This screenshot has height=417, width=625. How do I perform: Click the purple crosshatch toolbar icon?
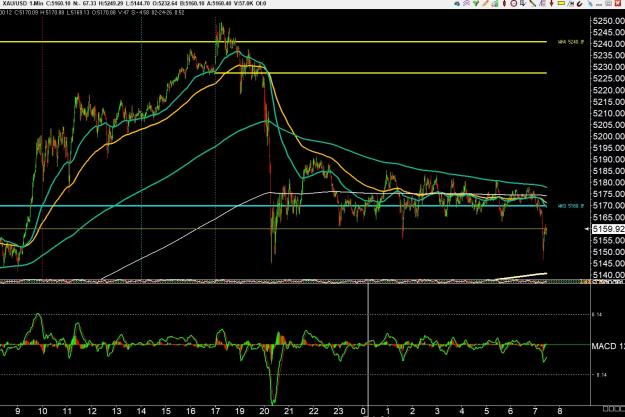click(466, 3)
